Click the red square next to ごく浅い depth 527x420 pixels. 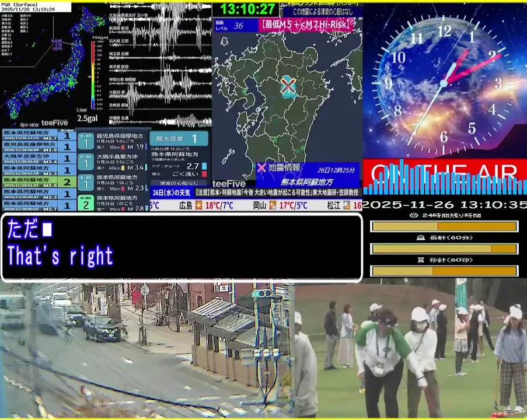coord(204,174)
